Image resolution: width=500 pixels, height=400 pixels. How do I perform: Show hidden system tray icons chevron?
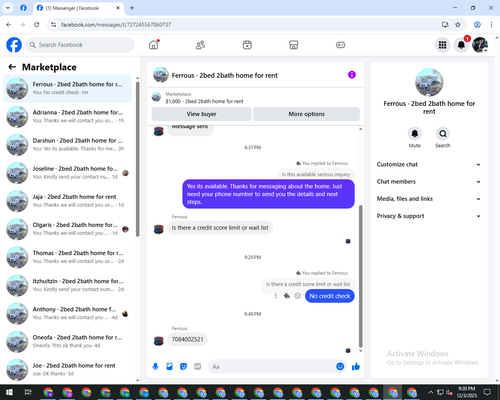(x=431, y=392)
